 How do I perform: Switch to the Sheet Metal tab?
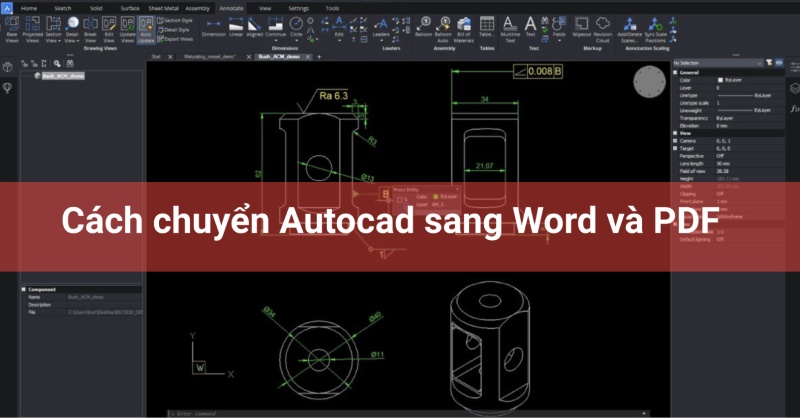pyautogui.click(x=163, y=8)
